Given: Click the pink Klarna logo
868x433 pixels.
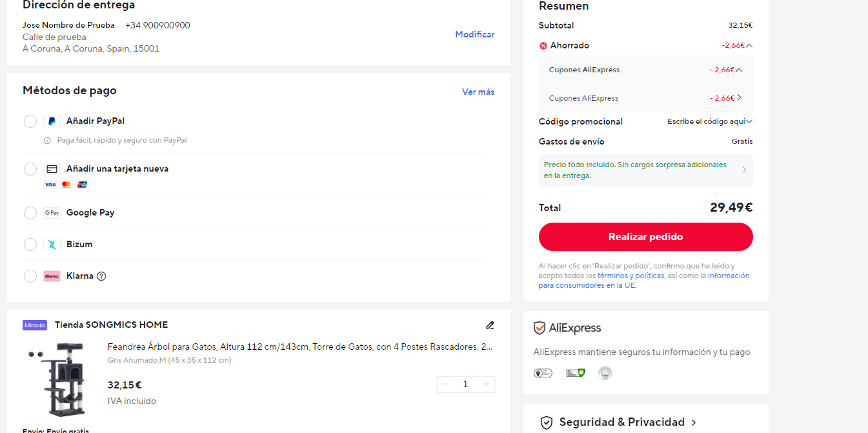Looking at the screenshot, I should (52, 276).
